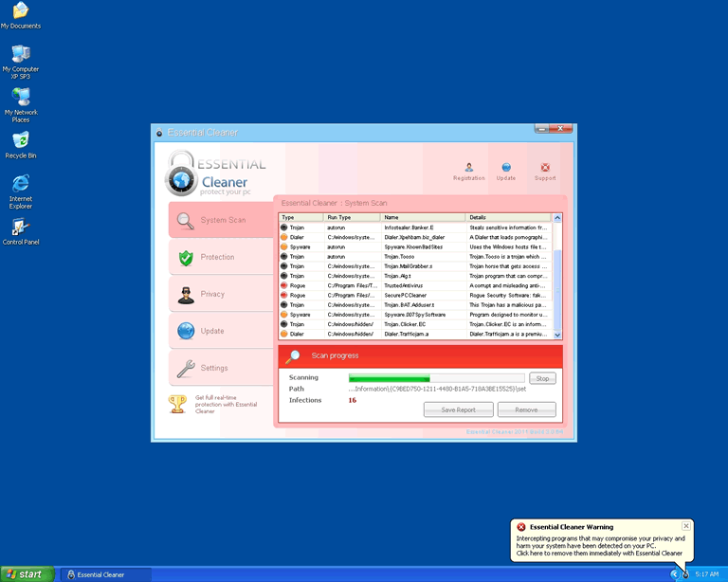
Task: Open My Network Places icon
Action: [x=20, y=99]
